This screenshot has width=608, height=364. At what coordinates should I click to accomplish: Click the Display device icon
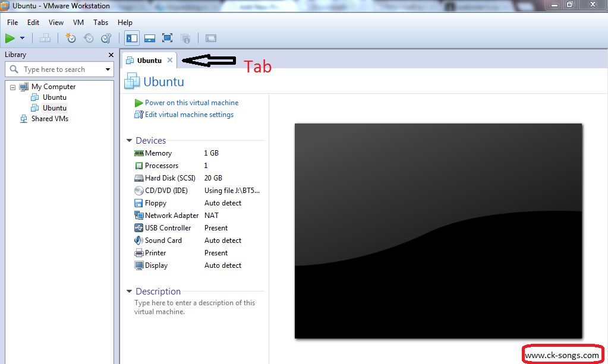pos(139,265)
